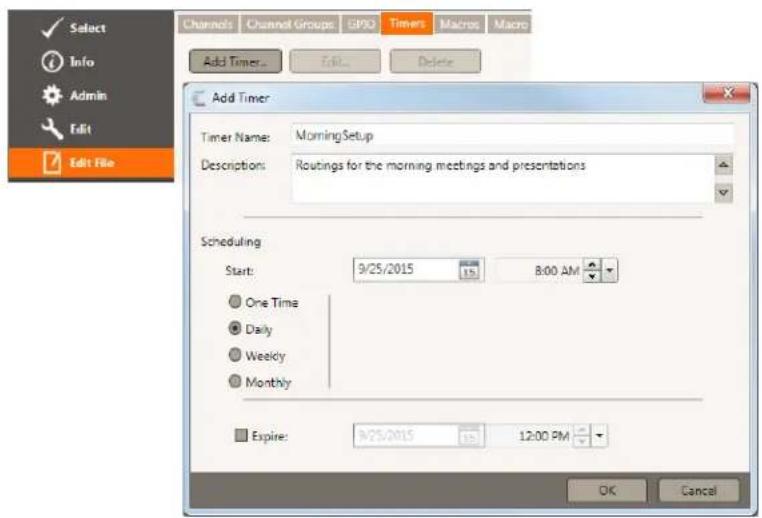Select the Daily radio button

click(235, 328)
